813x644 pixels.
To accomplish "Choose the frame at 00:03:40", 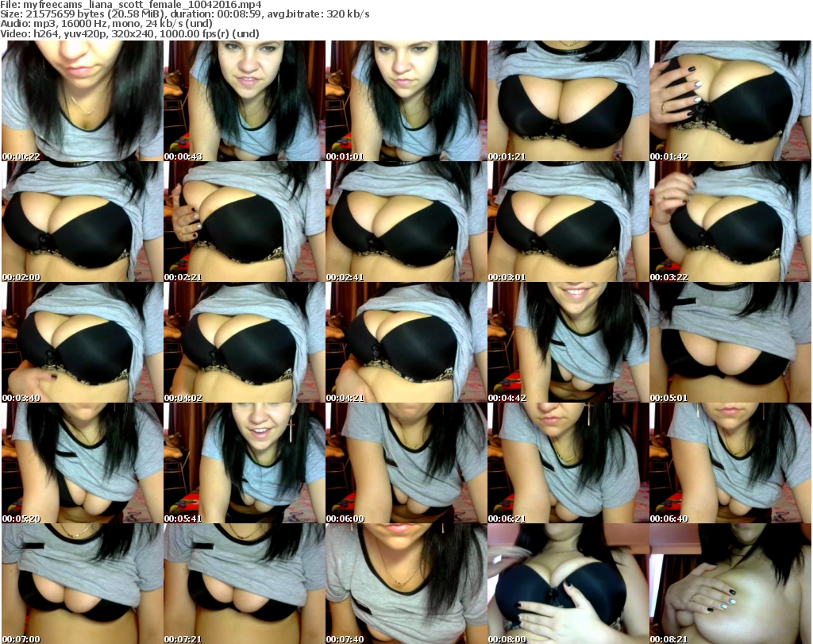I will (x=83, y=342).
